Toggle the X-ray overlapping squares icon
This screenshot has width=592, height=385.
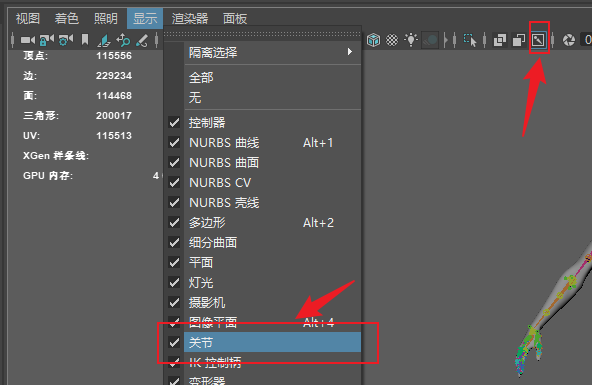[x=500, y=40]
